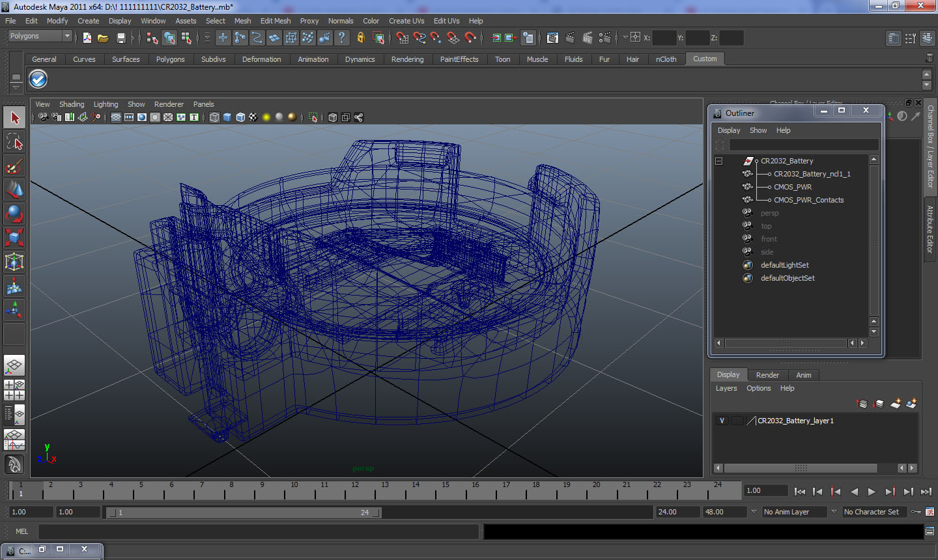Open the Script Editor button
Image resolution: width=938 pixels, height=560 pixels.
[x=930, y=531]
